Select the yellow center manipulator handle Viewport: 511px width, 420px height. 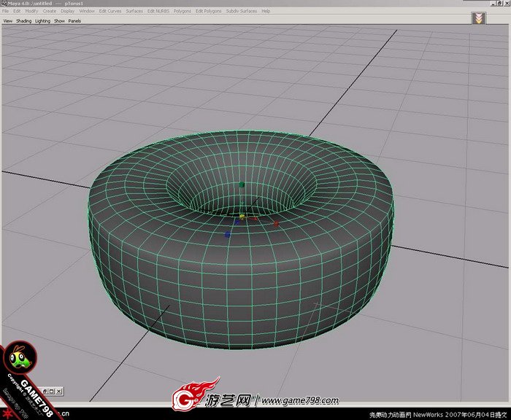tap(242, 217)
